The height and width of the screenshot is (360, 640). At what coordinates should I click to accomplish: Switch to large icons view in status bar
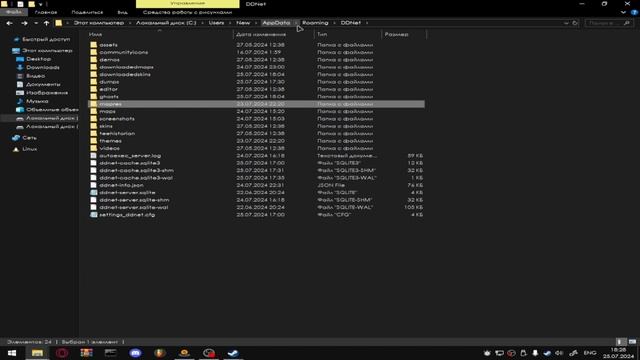click(x=632, y=342)
